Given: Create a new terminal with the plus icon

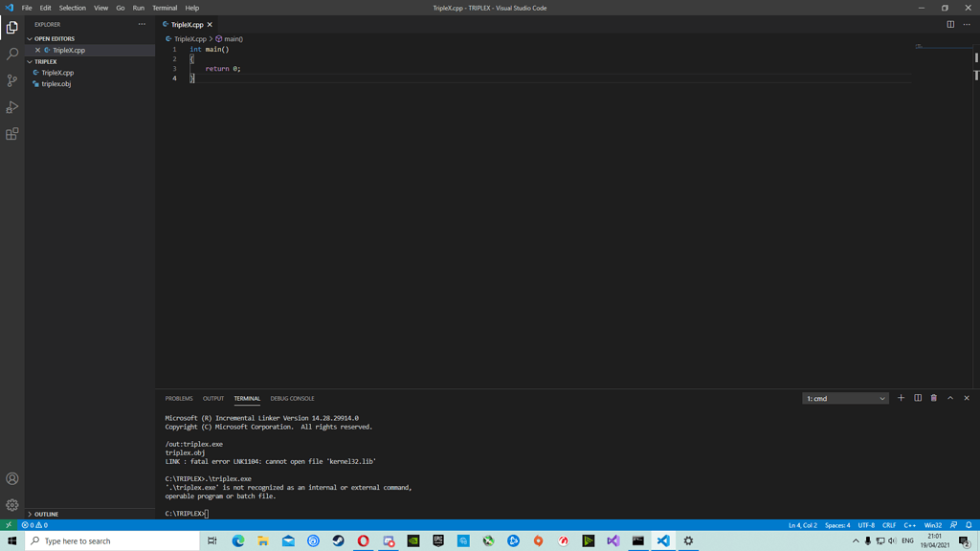Looking at the screenshot, I should pos(901,398).
